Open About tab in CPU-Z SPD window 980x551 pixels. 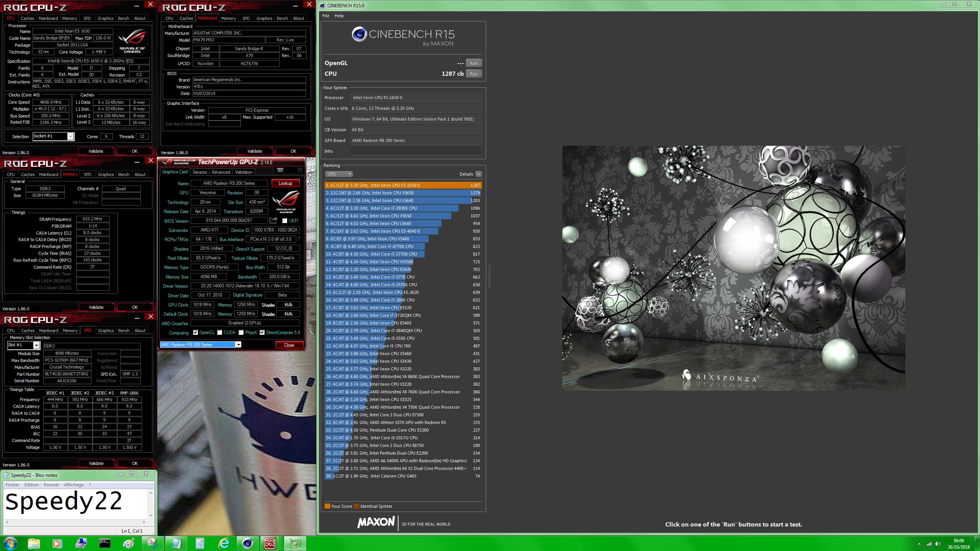pyautogui.click(x=140, y=331)
